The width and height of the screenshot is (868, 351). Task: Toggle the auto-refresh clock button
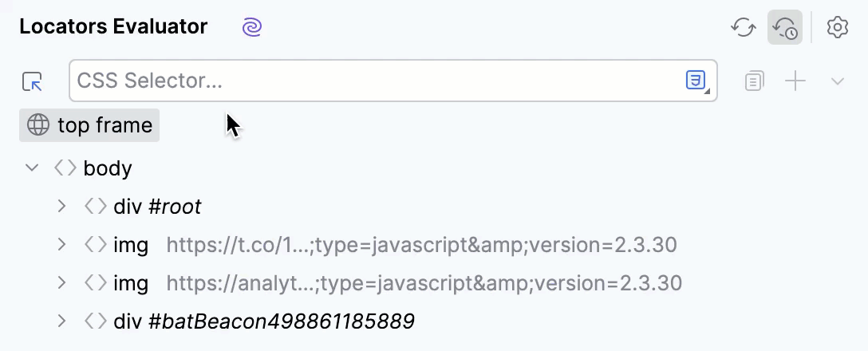(785, 27)
